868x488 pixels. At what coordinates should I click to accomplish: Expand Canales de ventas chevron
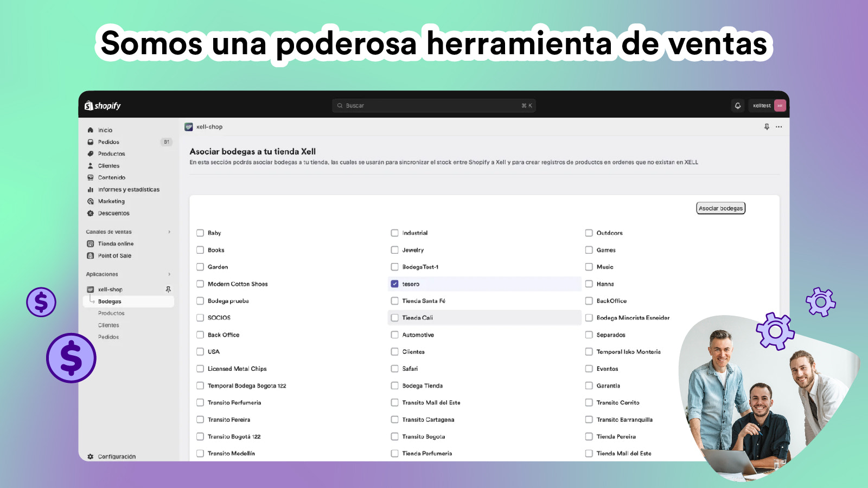[169, 232]
